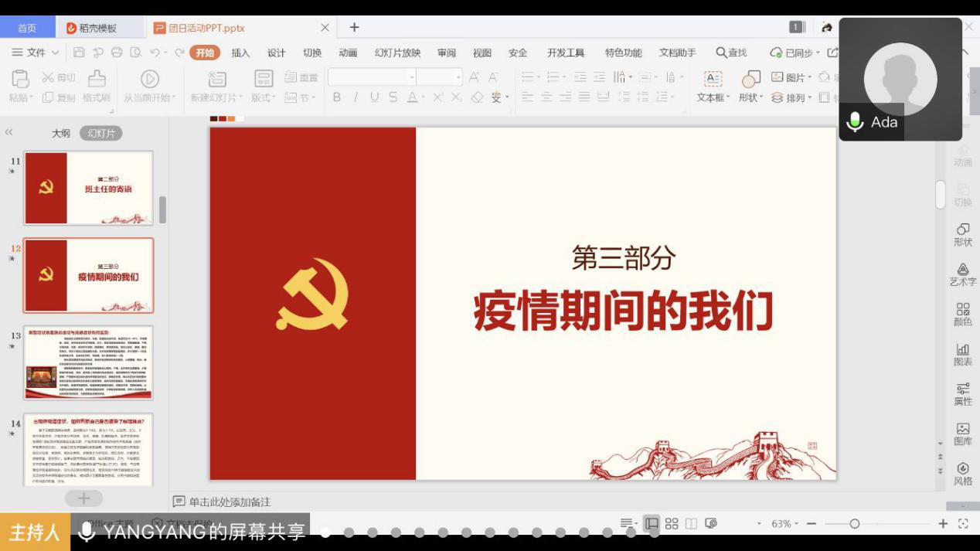Redo the last undone action
The height and width of the screenshot is (551, 980).
[180, 53]
